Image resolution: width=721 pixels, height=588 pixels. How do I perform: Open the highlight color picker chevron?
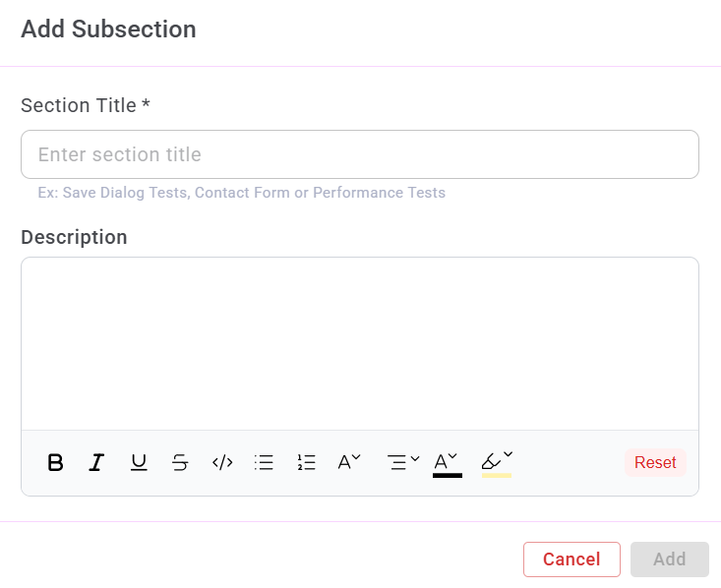pos(509,456)
